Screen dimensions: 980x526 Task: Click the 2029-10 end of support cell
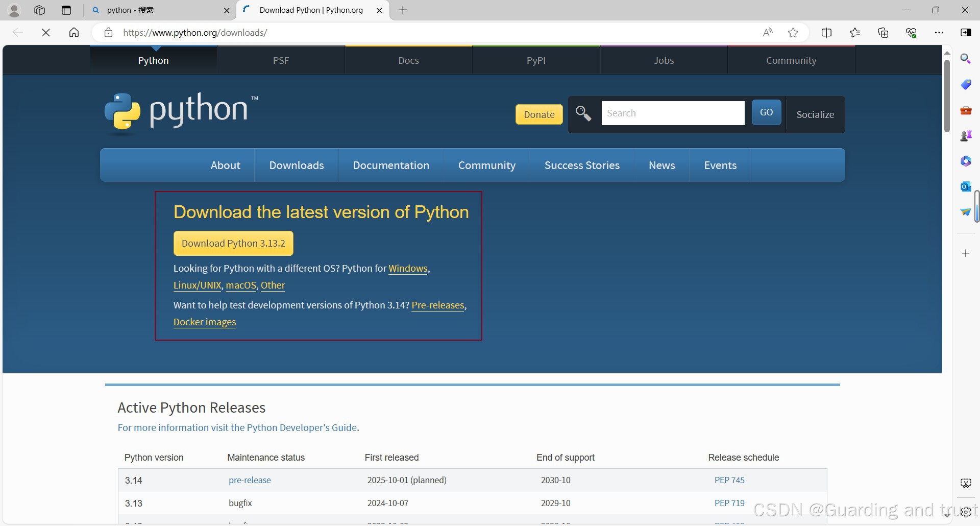tap(556, 503)
